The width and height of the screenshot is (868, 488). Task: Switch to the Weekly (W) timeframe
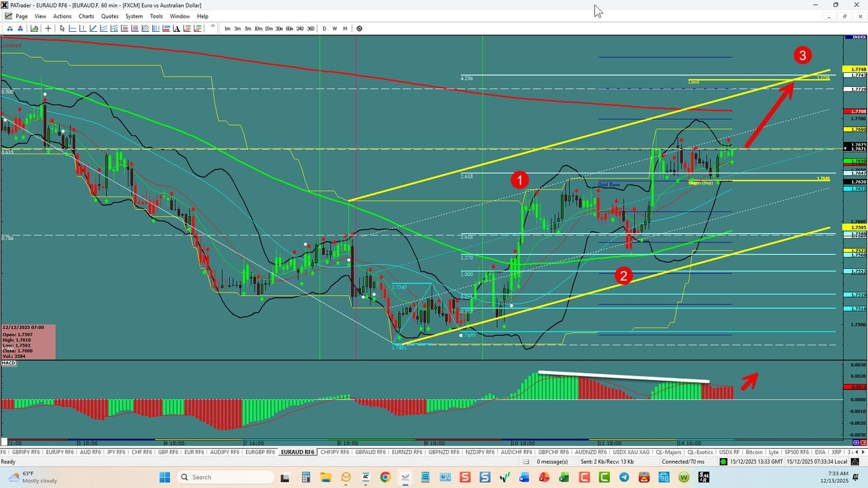(334, 28)
